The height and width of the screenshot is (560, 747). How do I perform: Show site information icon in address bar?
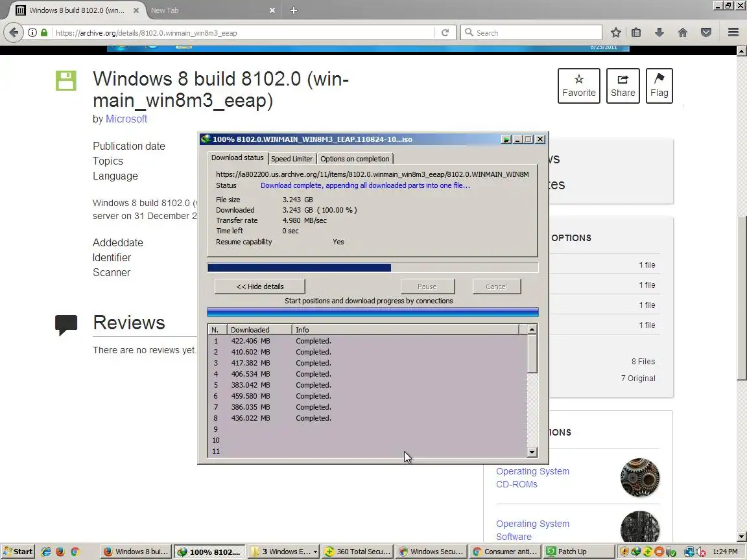point(32,33)
